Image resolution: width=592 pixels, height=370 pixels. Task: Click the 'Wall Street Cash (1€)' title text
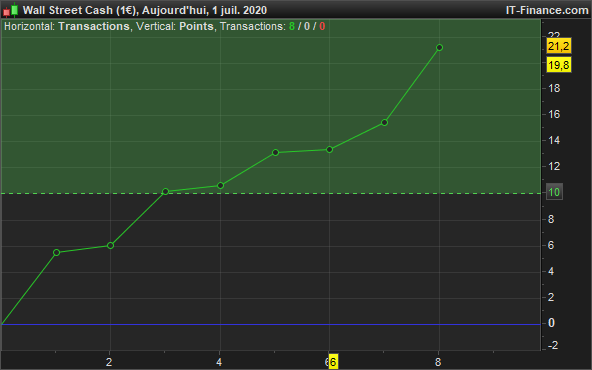[x=79, y=10]
